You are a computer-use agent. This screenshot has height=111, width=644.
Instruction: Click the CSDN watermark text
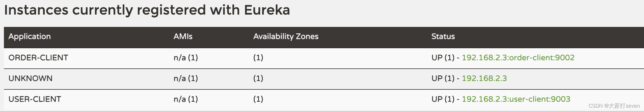click(614, 106)
